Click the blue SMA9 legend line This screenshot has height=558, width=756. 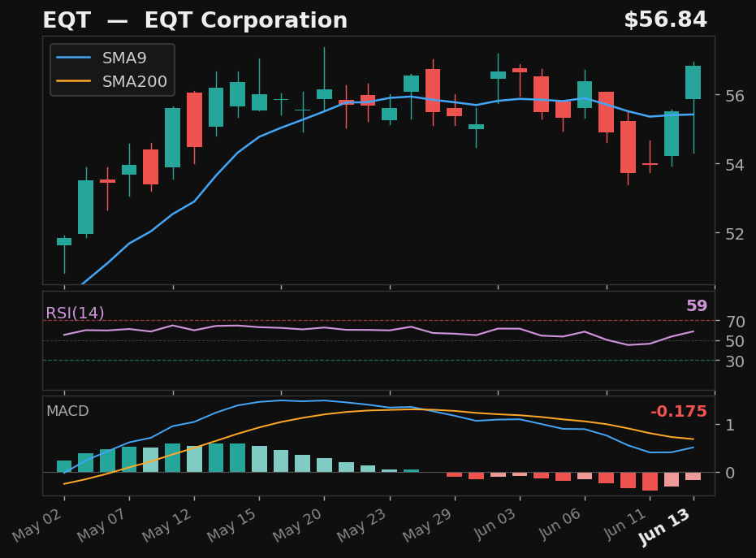tap(73, 58)
